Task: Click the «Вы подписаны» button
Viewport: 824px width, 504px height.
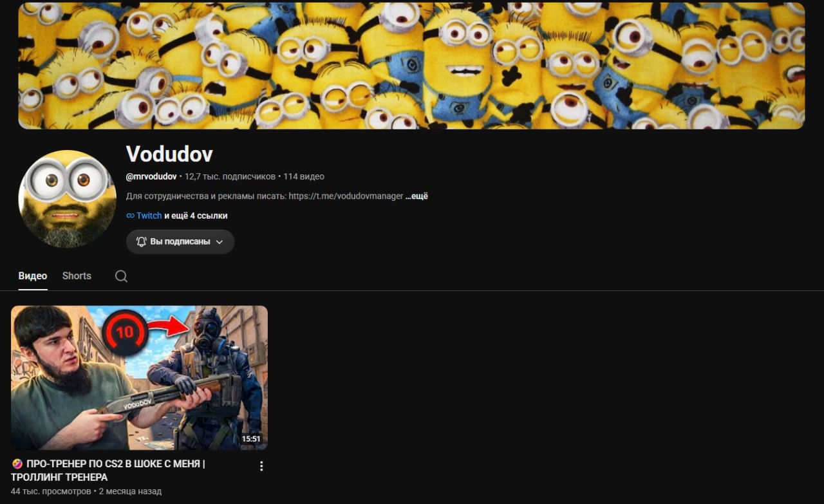Action: coord(180,241)
